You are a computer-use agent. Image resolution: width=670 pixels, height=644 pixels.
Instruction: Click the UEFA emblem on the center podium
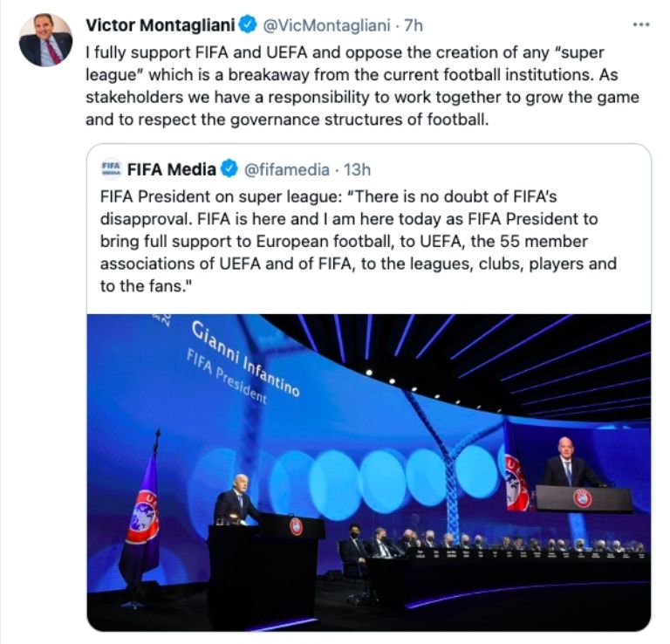point(297,527)
